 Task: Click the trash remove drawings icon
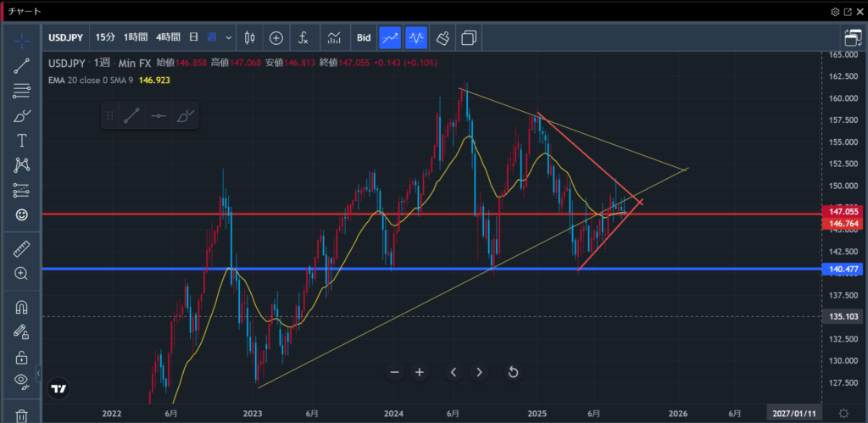(x=21, y=415)
